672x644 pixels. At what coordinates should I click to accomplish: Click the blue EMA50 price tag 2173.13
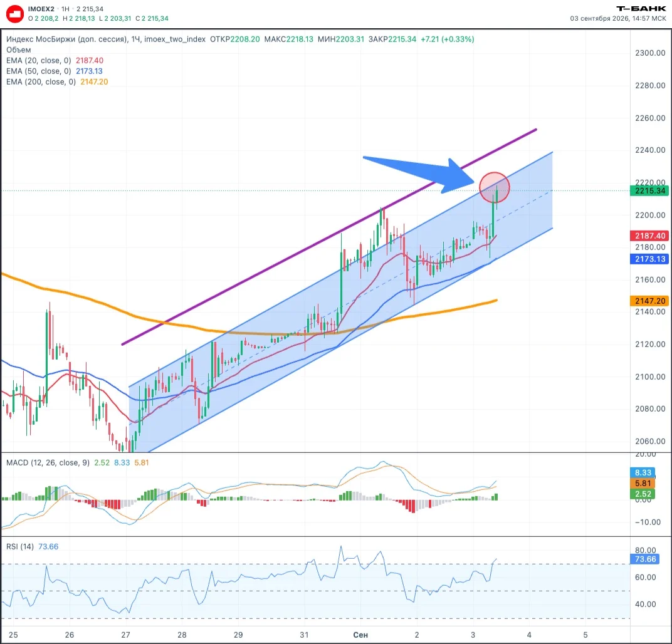point(649,259)
